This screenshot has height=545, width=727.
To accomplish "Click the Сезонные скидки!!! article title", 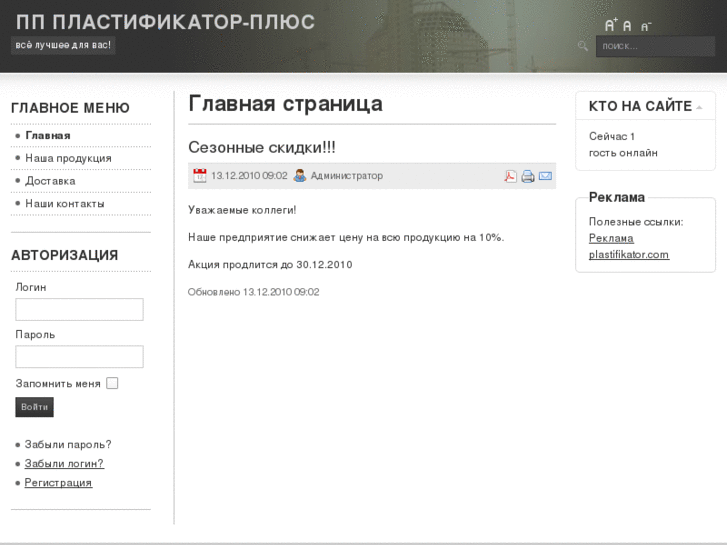I will tap(262, 147).
